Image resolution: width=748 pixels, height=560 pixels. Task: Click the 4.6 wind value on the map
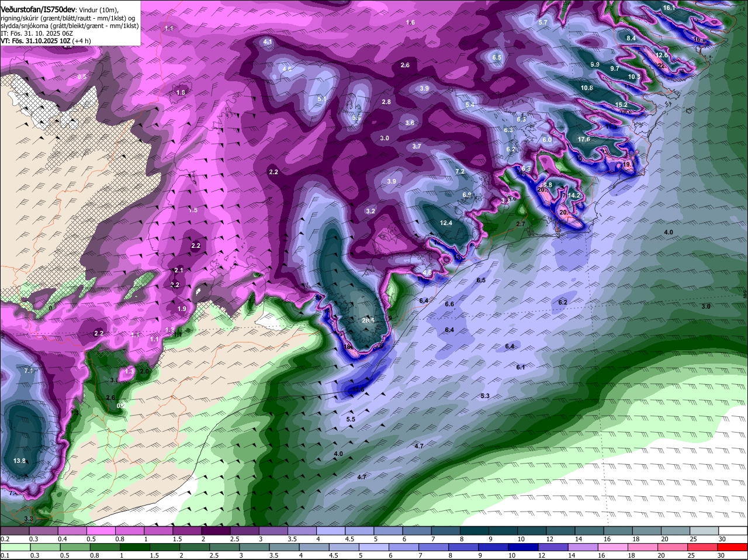[x=287, y=69]
